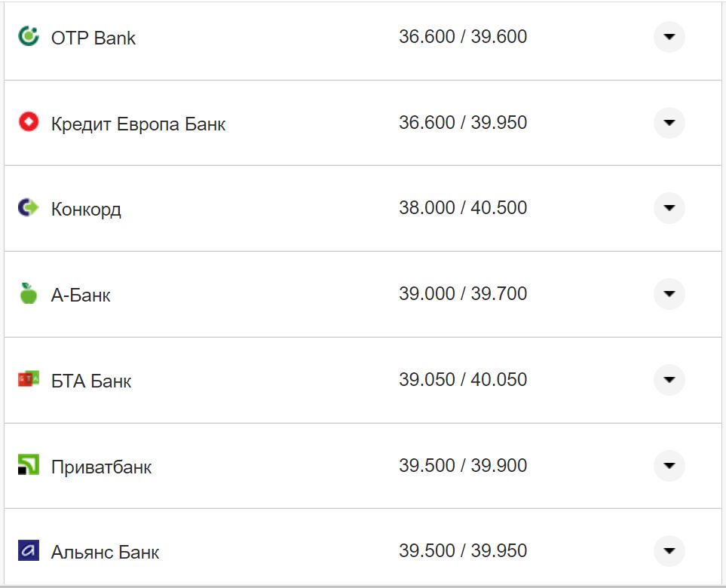Expand the Альянс Банк row arrow

click(669, 551)
